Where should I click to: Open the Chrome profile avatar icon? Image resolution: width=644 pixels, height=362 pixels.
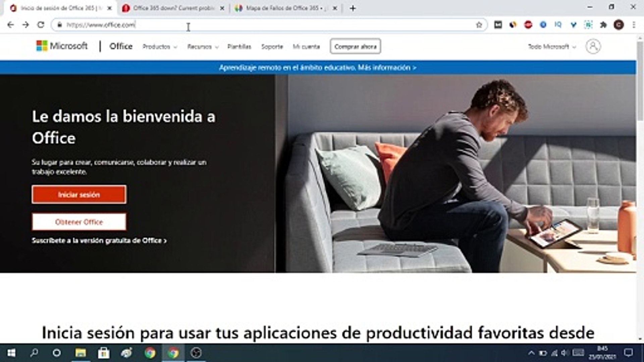619,24
